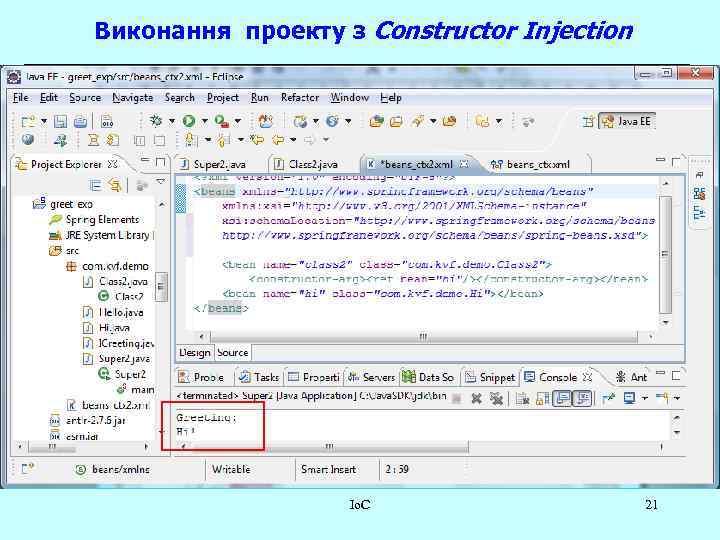Switch to the Design view tab
This screenshot has width=720, height=540.
point(195,353)
